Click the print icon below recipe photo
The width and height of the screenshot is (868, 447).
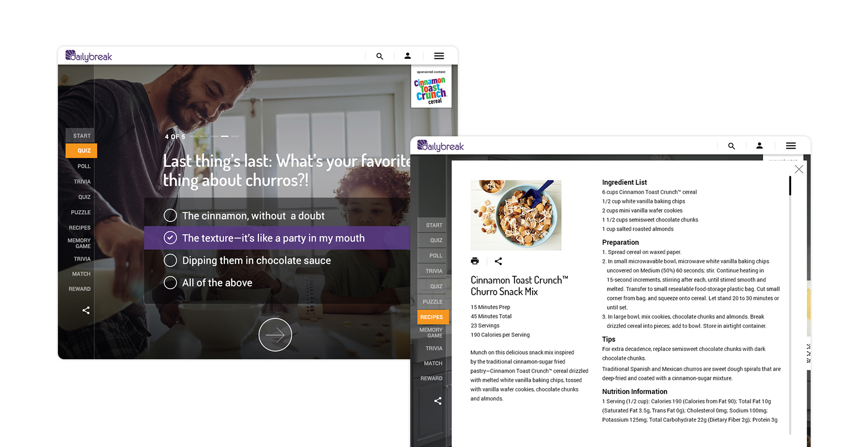tap(475, 261)
